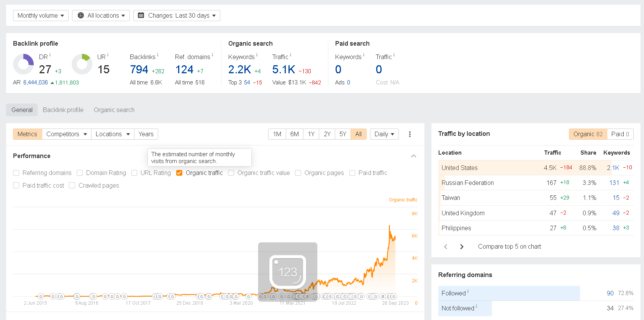644x320 pixels.
Task: Go to next page of locations
Action: 462,247
